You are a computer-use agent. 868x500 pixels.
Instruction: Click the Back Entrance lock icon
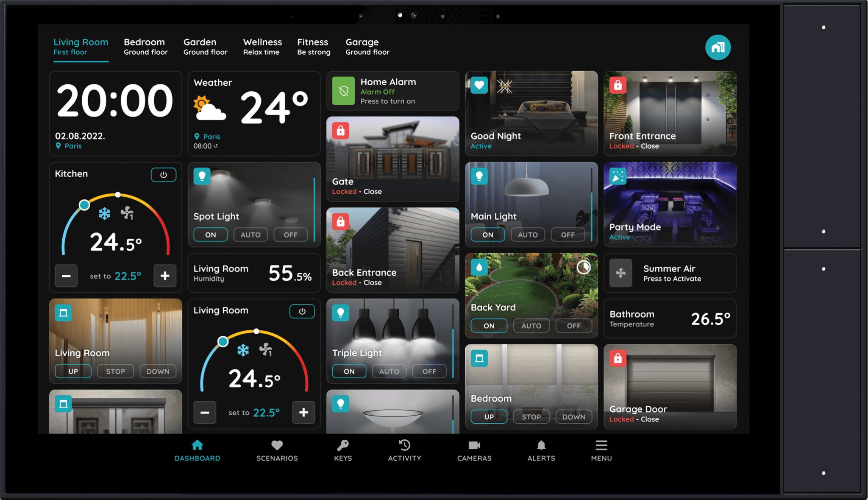tap(340, 222)
